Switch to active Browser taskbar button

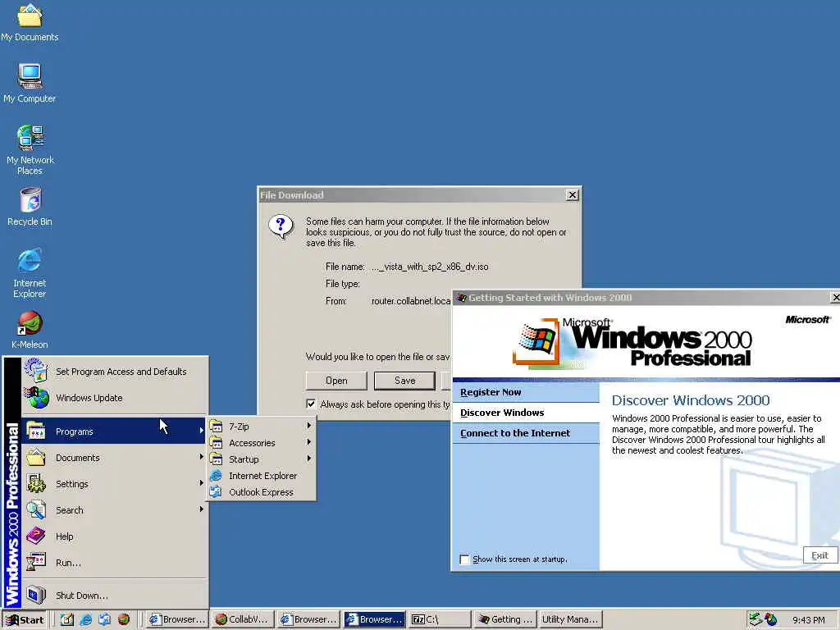point(374,620)
